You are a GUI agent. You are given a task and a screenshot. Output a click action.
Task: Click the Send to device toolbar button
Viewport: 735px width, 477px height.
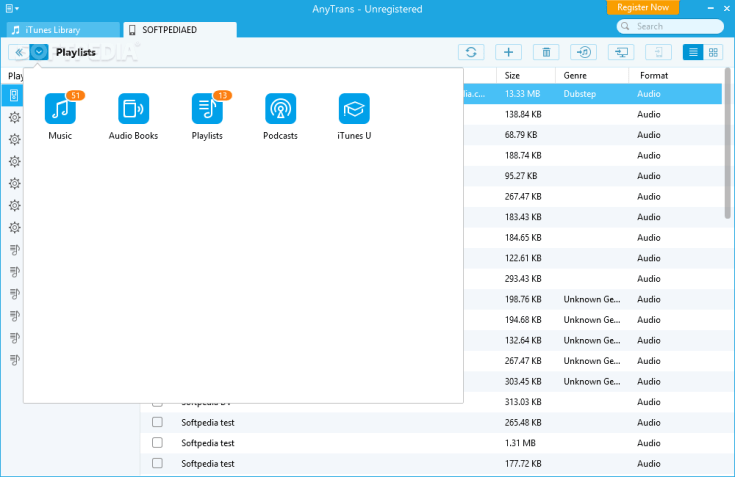point(659,52)
